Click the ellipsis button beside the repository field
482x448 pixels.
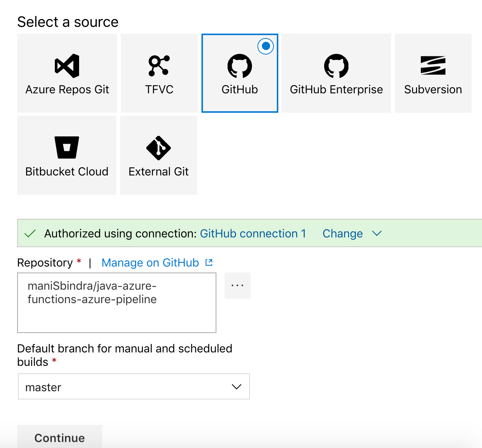click(237, 285)
